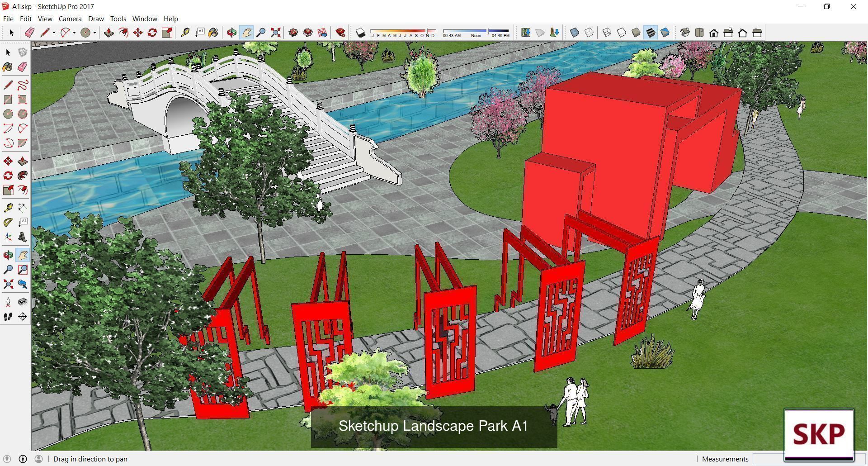This screenshot has height=466, width=868.
Task: Open the Extension Warehouse
Action: tap(308, 33)
